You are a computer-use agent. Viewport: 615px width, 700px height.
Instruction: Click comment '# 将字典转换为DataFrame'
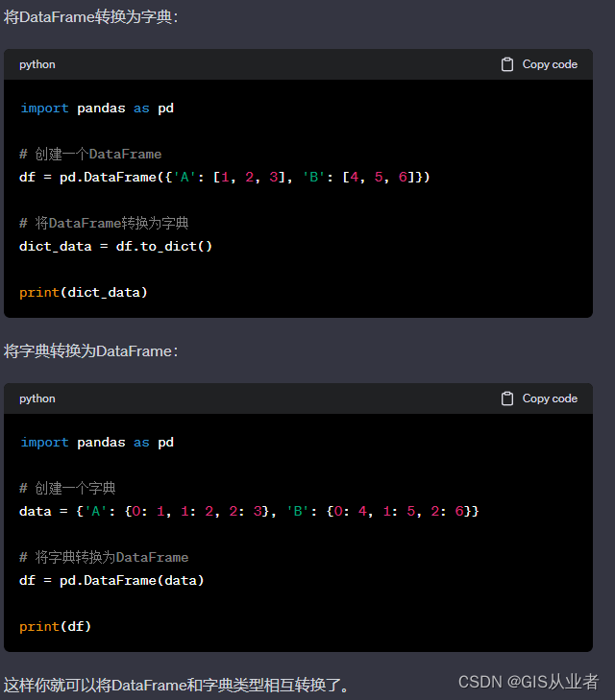(x=104, y=557)
